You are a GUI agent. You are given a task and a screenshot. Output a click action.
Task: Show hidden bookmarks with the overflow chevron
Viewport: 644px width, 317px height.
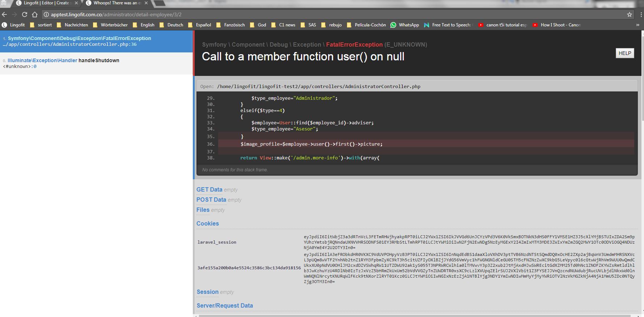637,25
